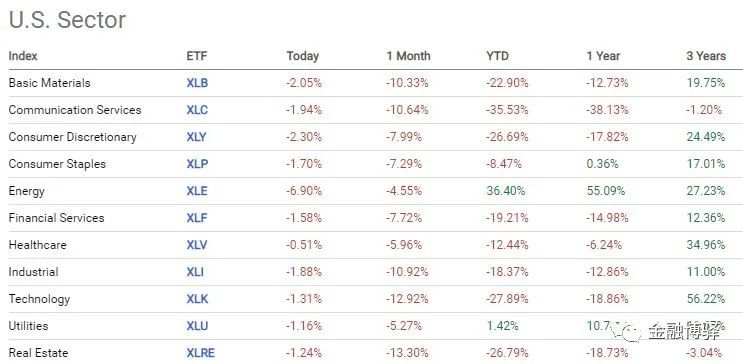Click the WeChat watermark logo icon
Screen dimensions: 743x364
[x=626, y=332]
